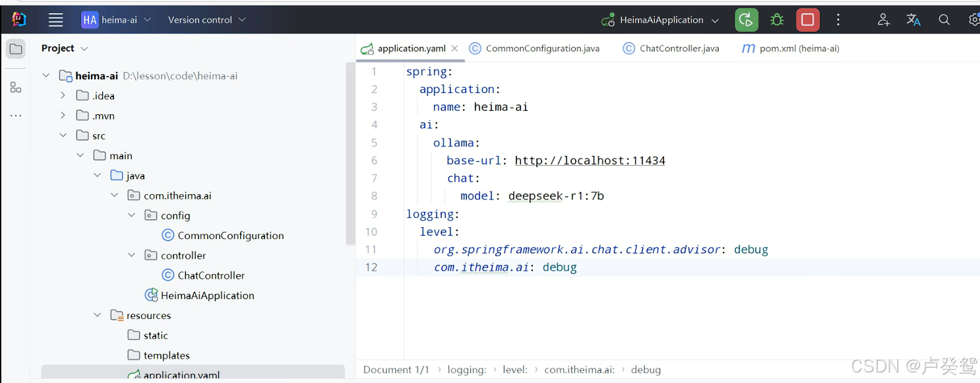
Task: Expand the .mvn folder
Action: click(63, 116)
